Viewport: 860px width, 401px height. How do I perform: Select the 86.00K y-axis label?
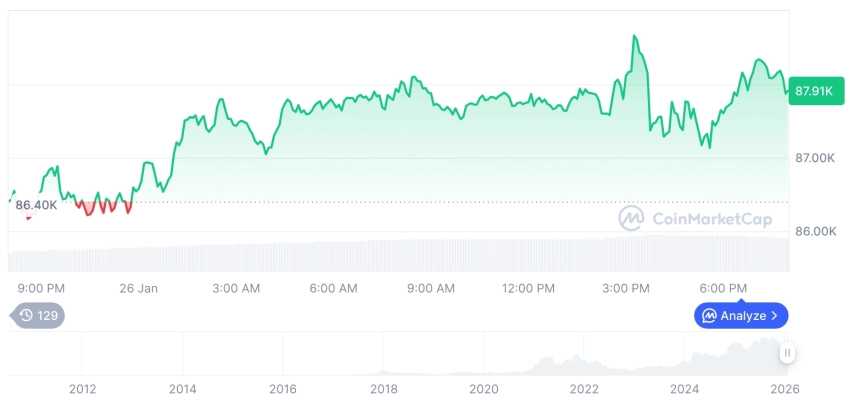[814, 231]
